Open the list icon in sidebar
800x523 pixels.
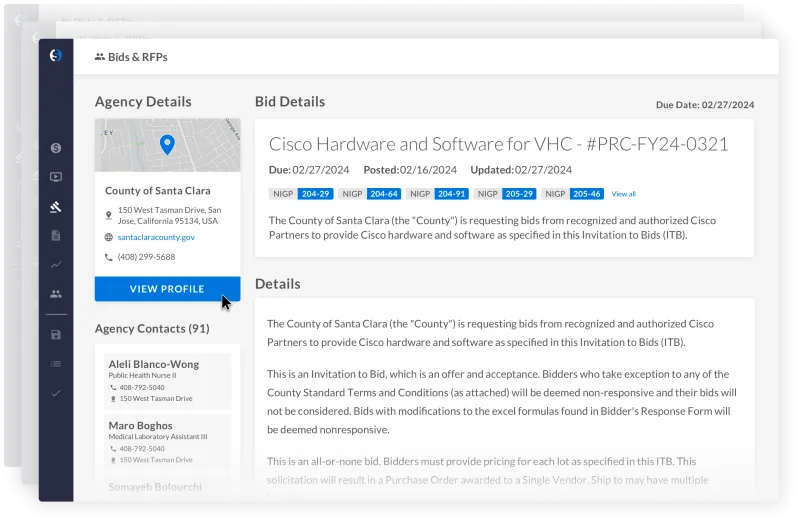point(56,364)
